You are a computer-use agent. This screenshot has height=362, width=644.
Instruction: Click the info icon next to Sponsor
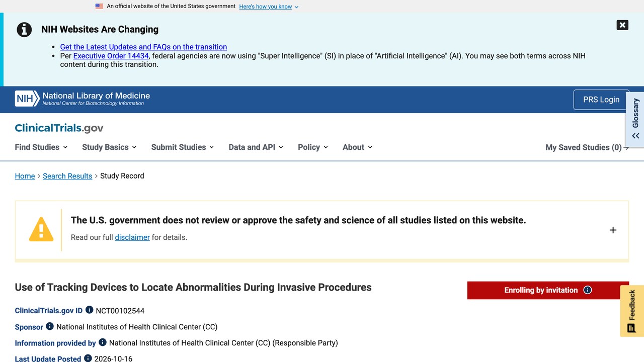point(50,326)
